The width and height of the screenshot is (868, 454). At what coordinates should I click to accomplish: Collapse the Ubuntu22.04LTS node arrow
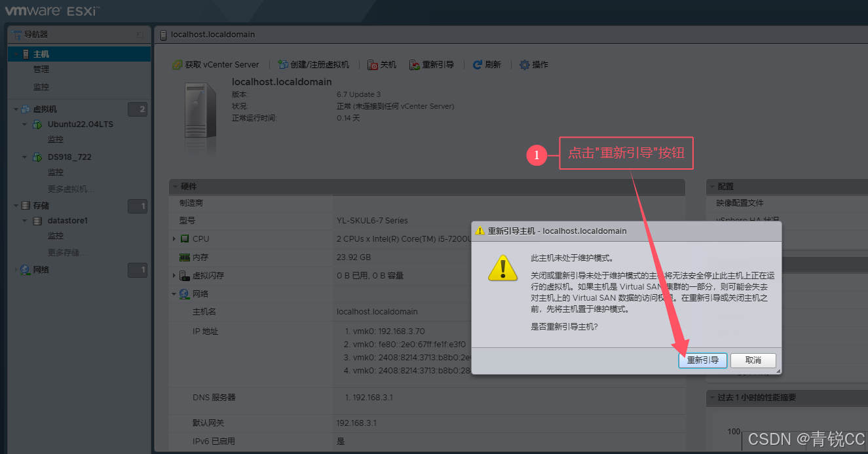coord(25,124)
